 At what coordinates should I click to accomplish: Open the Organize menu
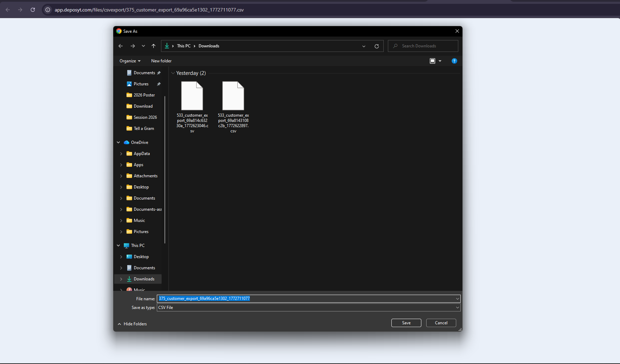click(x=130, y=61)
